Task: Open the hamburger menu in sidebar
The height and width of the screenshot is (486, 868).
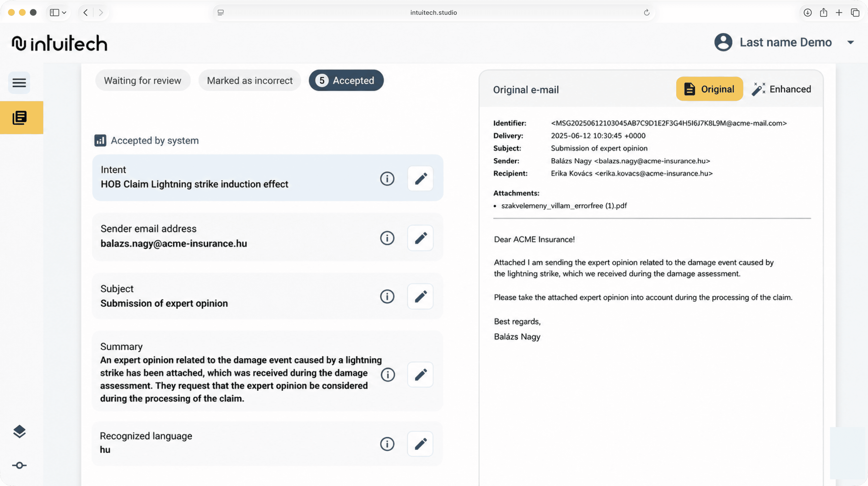Action: coord(19,83)
